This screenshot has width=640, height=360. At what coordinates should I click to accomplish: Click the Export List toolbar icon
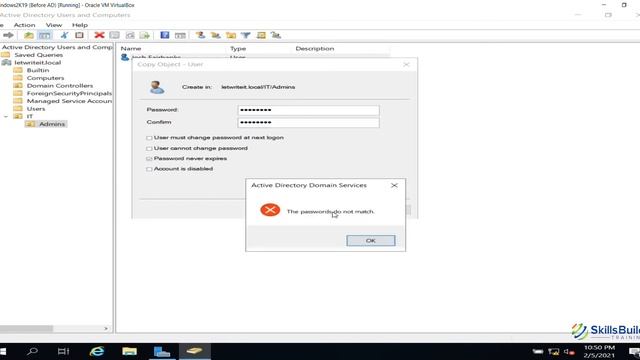click(145, 36)
